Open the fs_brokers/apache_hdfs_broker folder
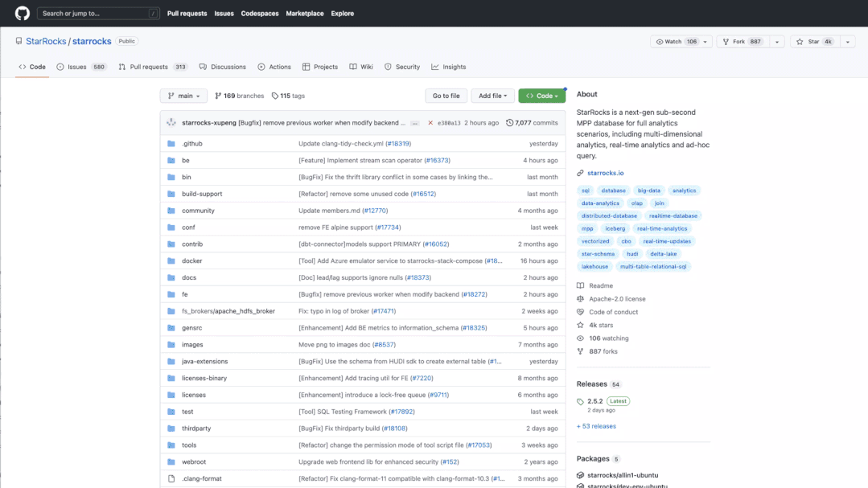868x488 pixels. point(228,311)
